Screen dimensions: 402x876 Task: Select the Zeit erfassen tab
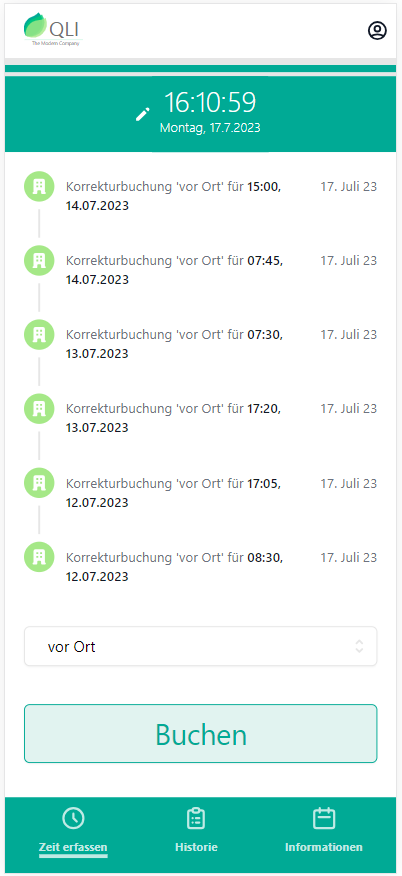coord(73,831)
